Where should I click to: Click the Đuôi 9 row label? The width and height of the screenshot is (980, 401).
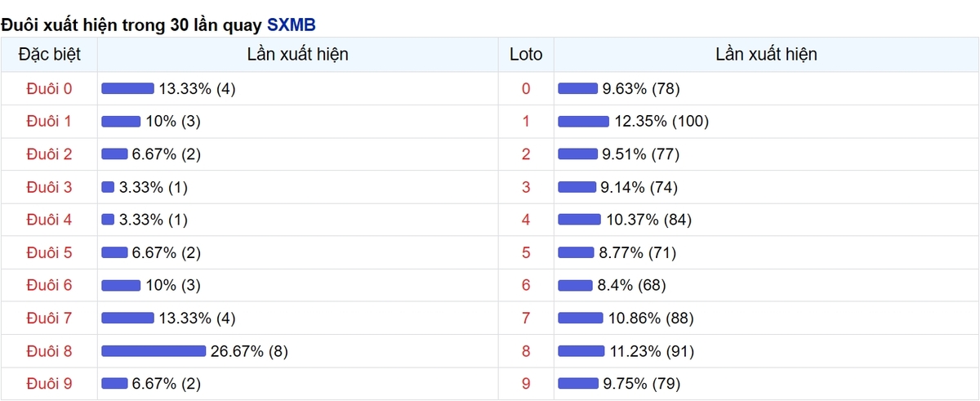[49, 384]
